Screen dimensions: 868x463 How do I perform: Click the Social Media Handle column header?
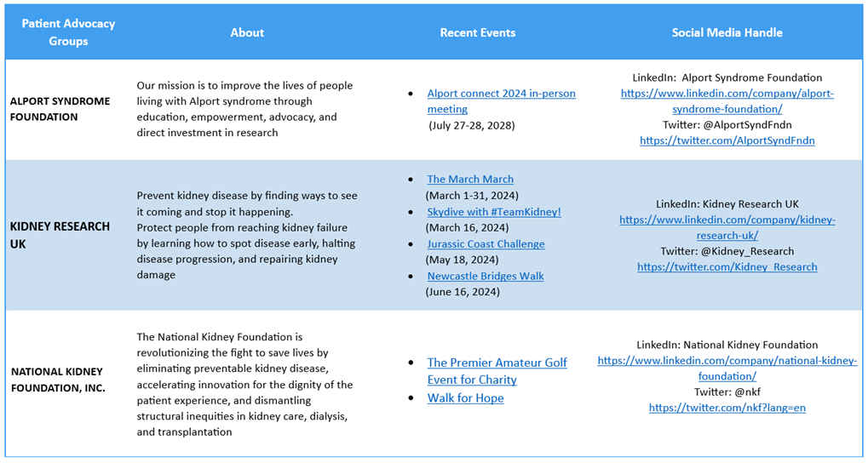coord(727,32)
